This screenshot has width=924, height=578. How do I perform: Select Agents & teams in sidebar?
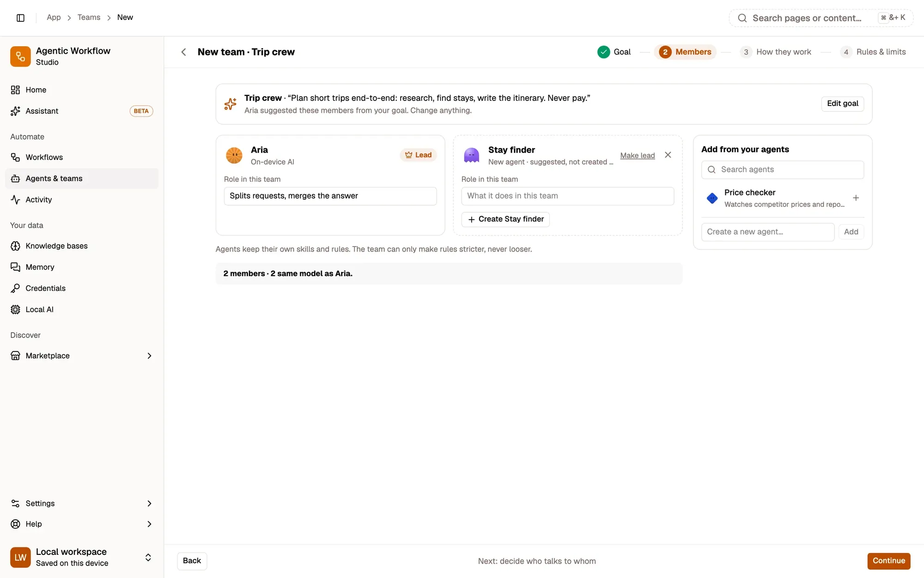(82, 178)
